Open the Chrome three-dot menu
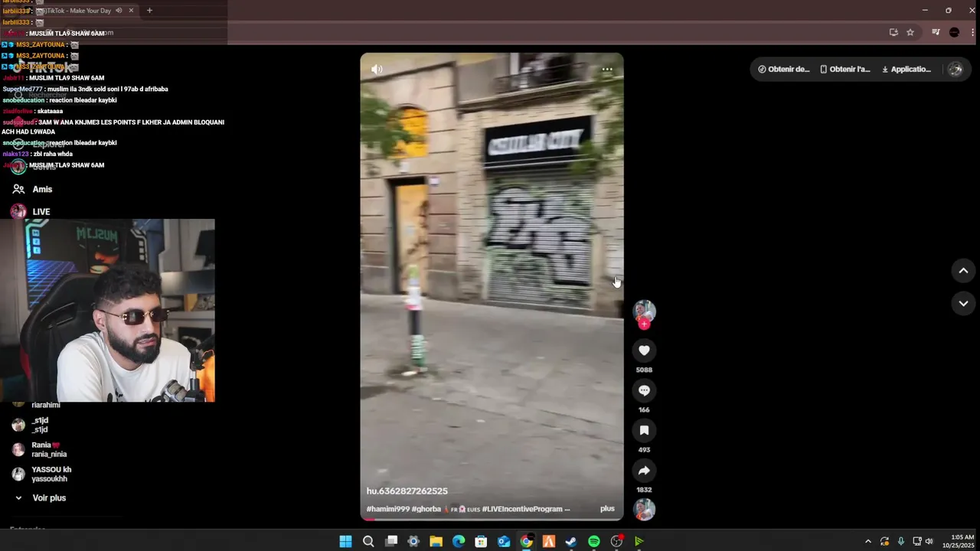This screenshot has height=551, width=980. tap(973, 32)
